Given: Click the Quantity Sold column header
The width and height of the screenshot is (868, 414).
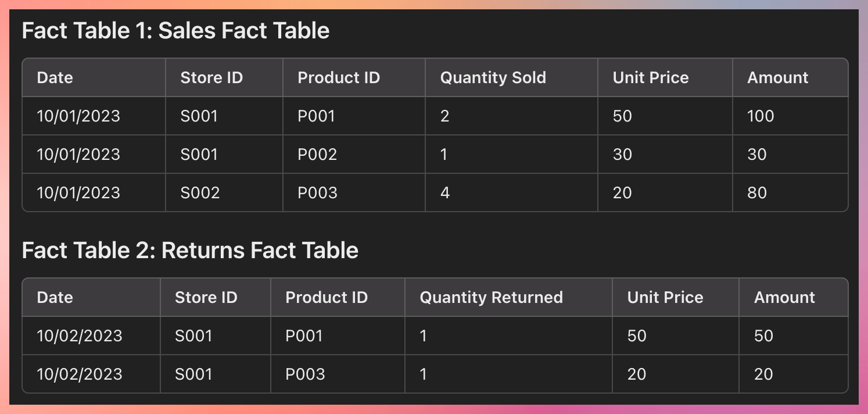Looking at the screenshot, I should pyautogui.click(x=493, y=78).
